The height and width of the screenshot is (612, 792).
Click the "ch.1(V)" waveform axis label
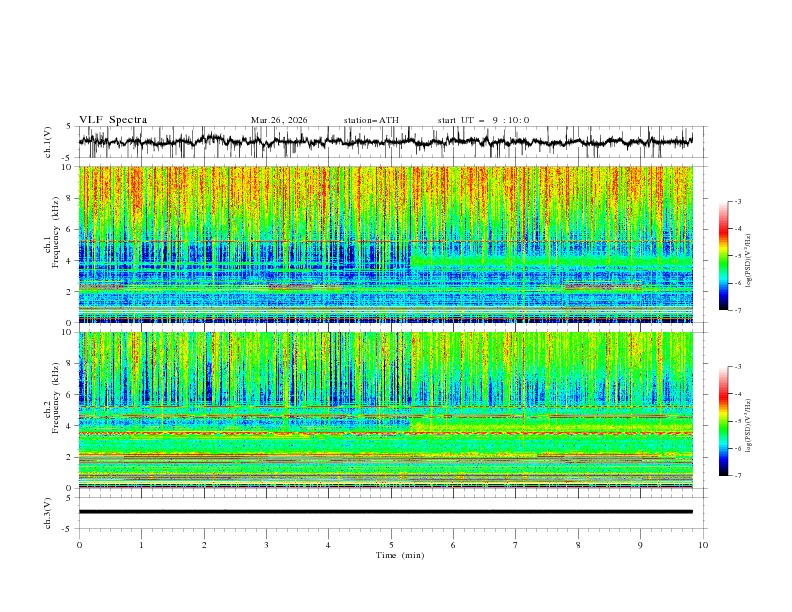48,142
